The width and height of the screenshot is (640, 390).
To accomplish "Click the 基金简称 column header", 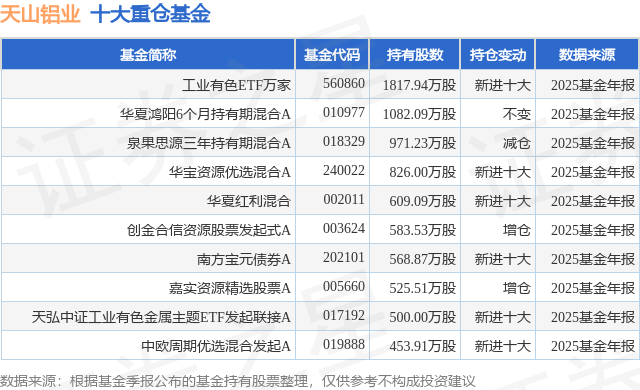I will [148, 55].
